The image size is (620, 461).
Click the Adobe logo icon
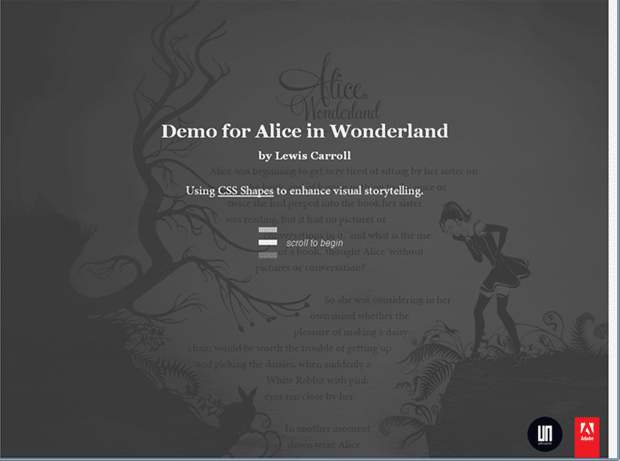coord(587,436)
